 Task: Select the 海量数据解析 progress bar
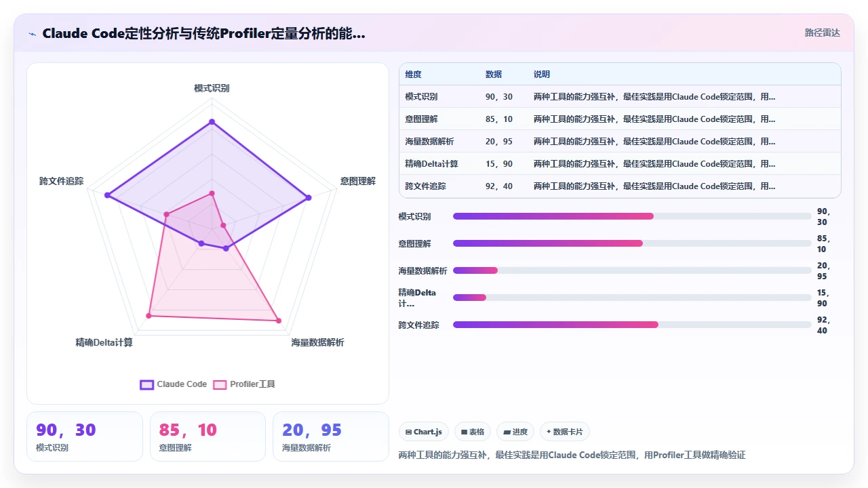tap(632, 270)
